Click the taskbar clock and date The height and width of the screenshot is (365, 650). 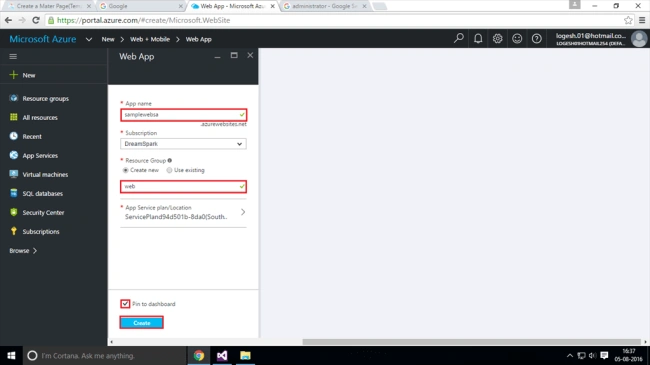[628, 355]
